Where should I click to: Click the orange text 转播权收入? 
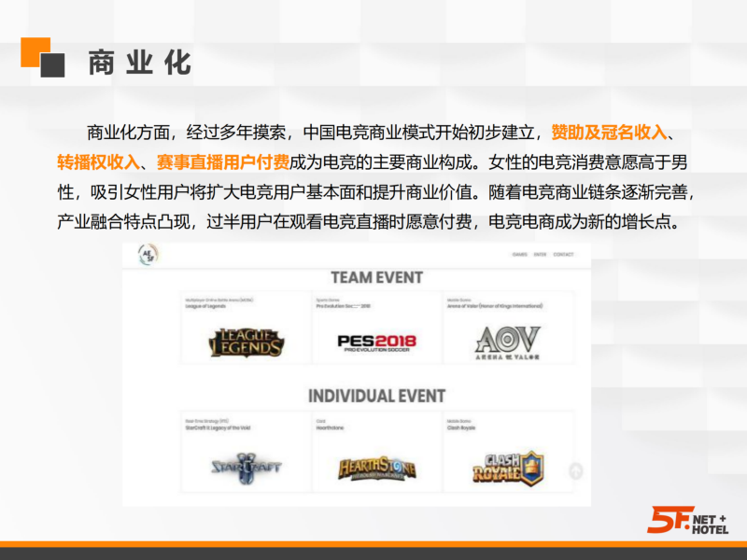coord(98,162)
